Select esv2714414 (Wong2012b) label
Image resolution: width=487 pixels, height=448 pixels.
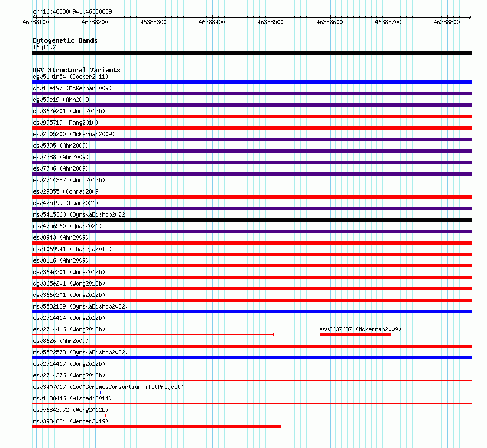pos(69,318)
